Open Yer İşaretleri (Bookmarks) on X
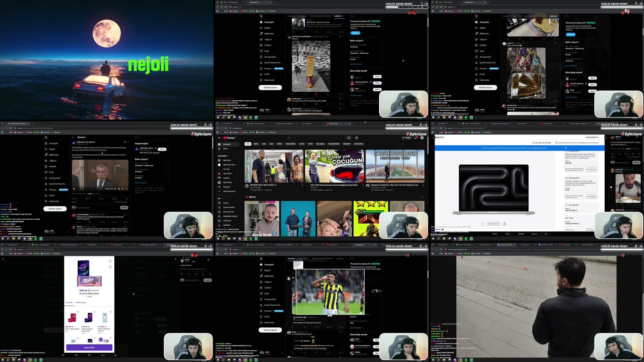The image size is (644, 362). click(x=268, y=57)
